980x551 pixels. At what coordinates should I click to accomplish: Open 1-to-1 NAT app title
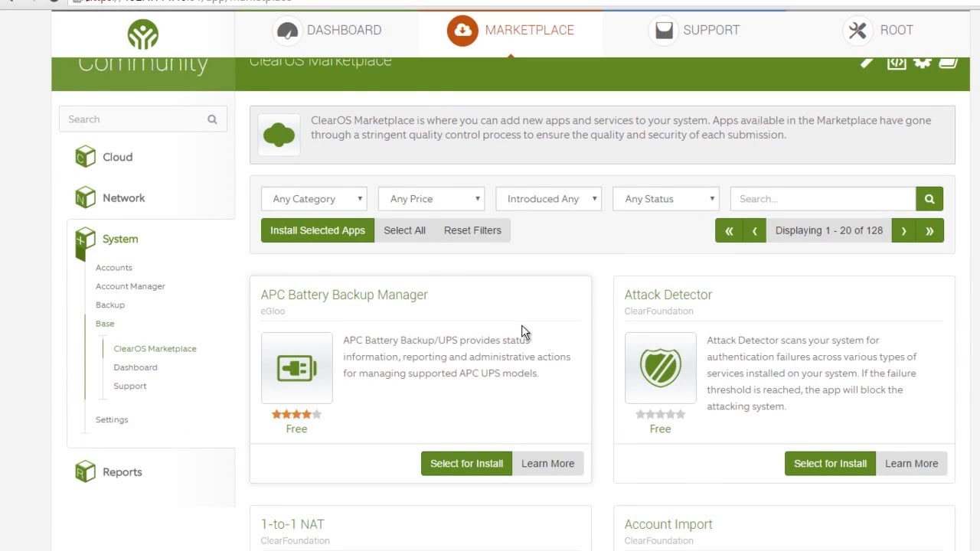292,524
